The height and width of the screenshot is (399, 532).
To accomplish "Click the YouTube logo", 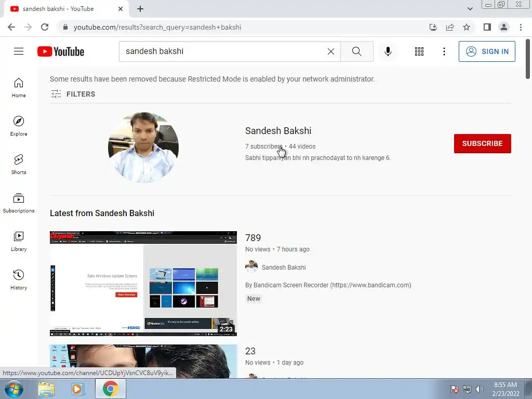I will (61, 51).
